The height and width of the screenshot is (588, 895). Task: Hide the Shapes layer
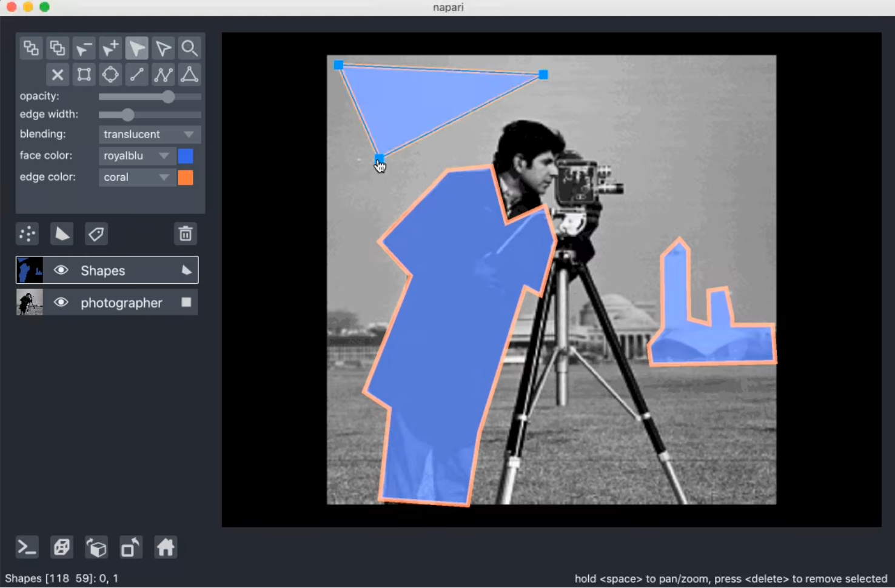61,270
